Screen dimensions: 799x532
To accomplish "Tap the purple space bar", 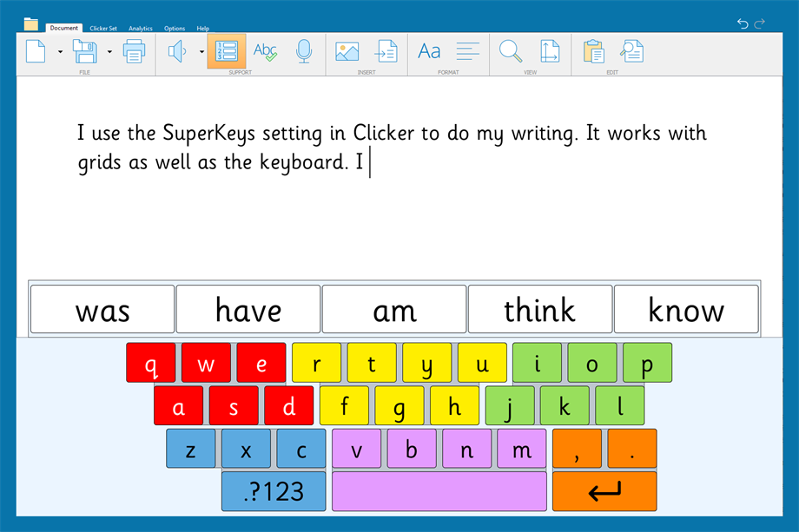I will [x=439, y=491].
